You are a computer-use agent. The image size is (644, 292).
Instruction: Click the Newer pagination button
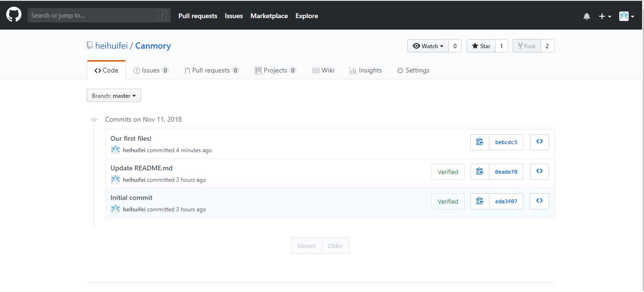coord(306,246)
